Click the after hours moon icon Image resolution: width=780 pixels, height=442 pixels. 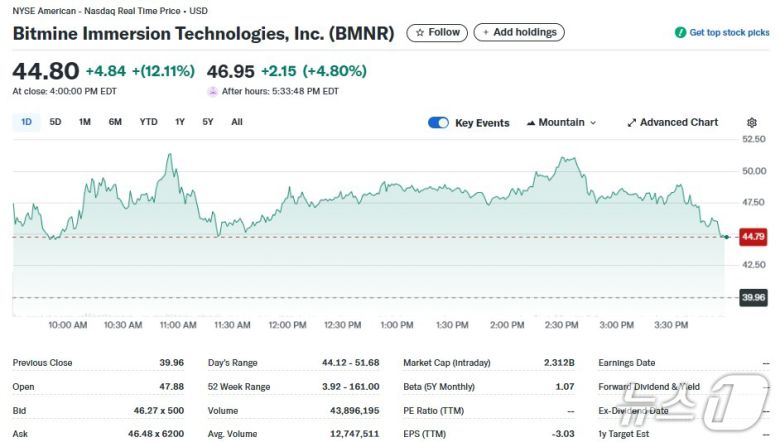tap(212, 91)
